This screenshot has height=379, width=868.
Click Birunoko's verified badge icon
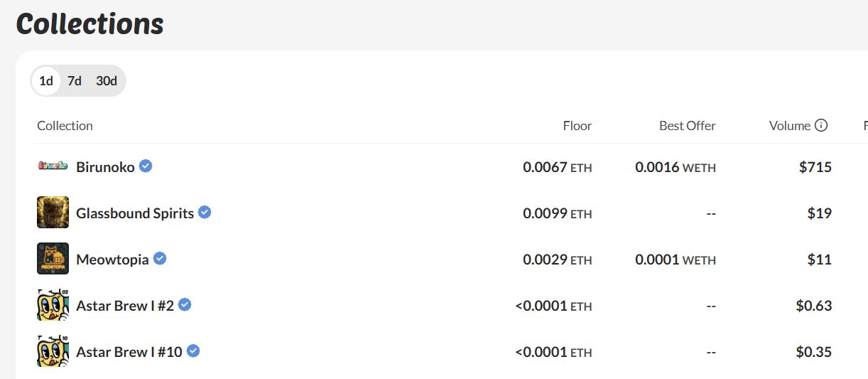146,166
